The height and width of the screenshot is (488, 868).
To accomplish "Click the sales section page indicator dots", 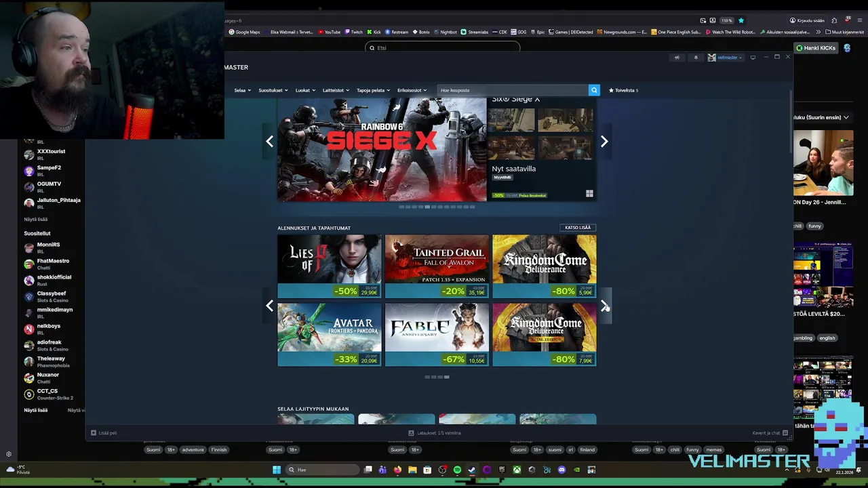I will [437, 377].
